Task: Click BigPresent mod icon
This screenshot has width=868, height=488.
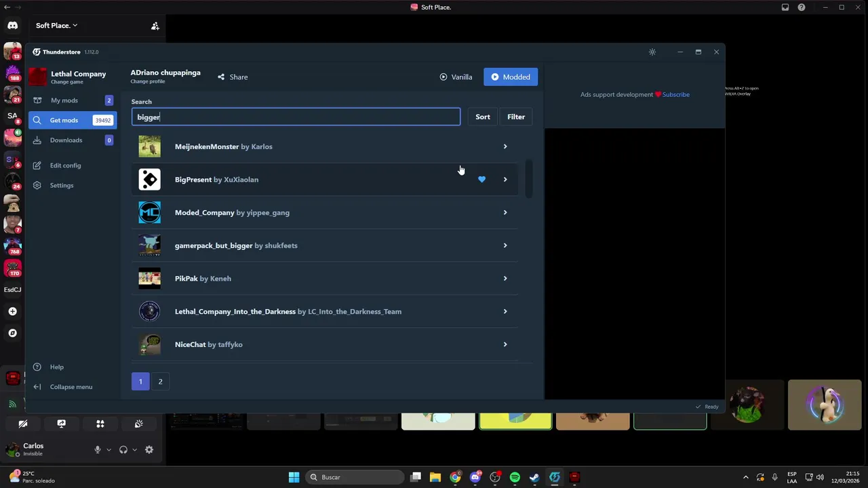Action: (x=149, y=180)
